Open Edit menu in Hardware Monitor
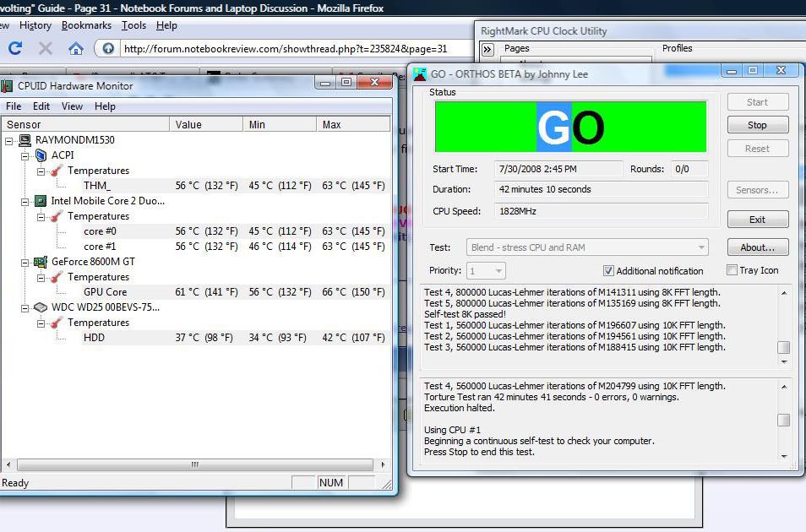The height and width of the screenshot is (532, 806). point(41,106)
